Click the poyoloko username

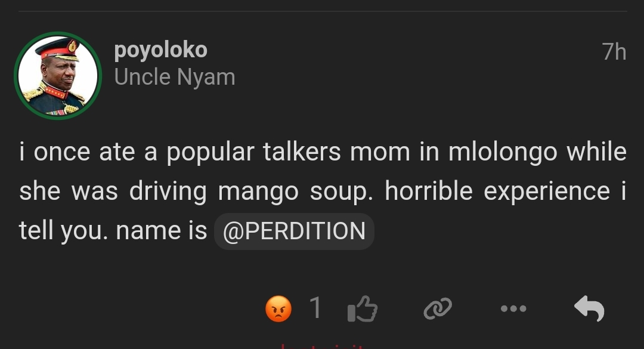[x=160, y=50]
